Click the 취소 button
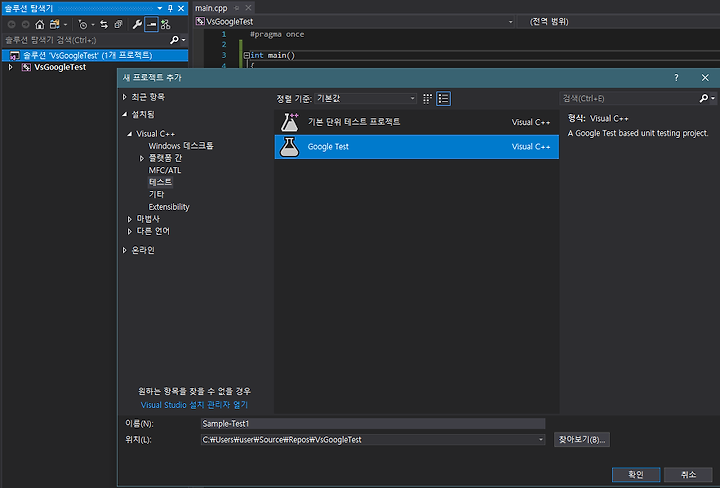The width and height of the screenshot is (720, 488). pos(688,475)
